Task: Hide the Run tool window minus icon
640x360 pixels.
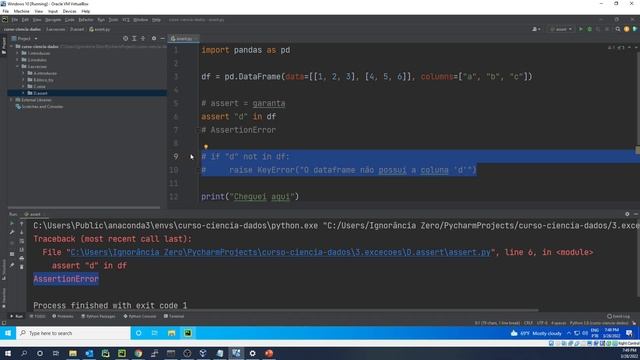Action: (x=636, y=214)
